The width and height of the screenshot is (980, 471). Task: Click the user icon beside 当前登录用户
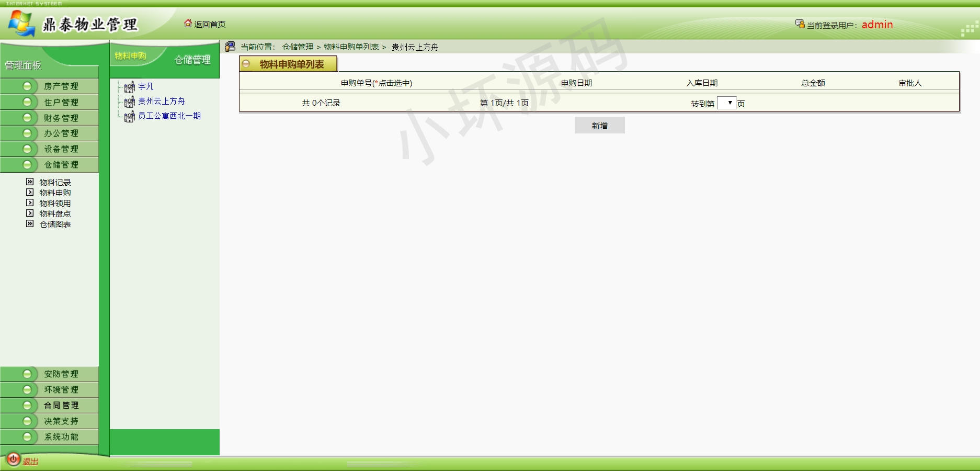click(800, 24)
